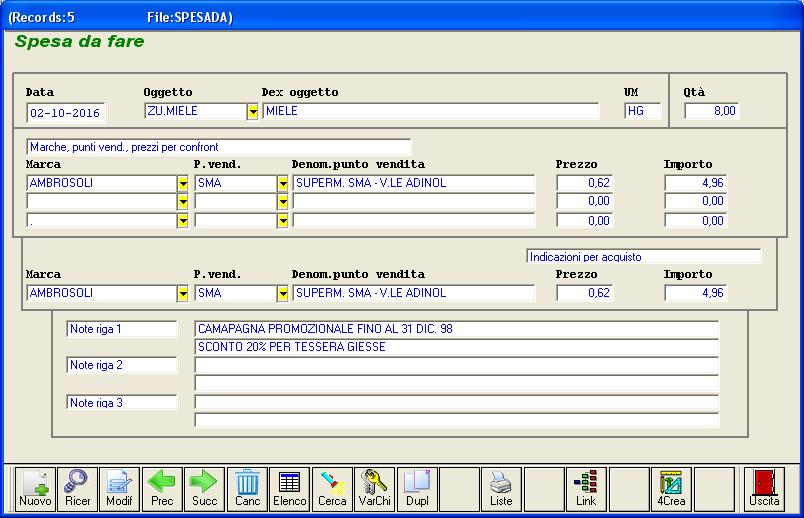Click the first empty Note riga 2 line
This screenshot has height=518, width=804.
(456, 366)
